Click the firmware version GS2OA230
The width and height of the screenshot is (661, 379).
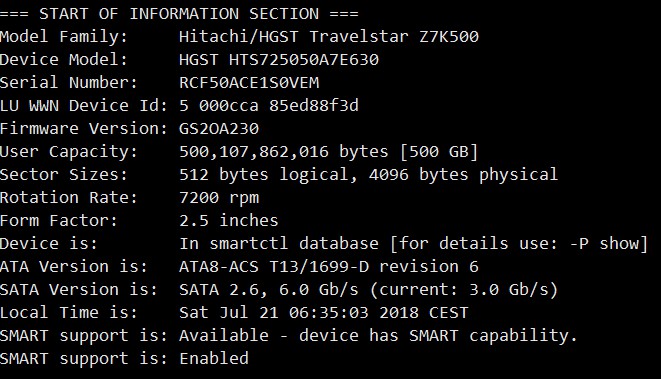pyautogui.click(x=219, y=129)
